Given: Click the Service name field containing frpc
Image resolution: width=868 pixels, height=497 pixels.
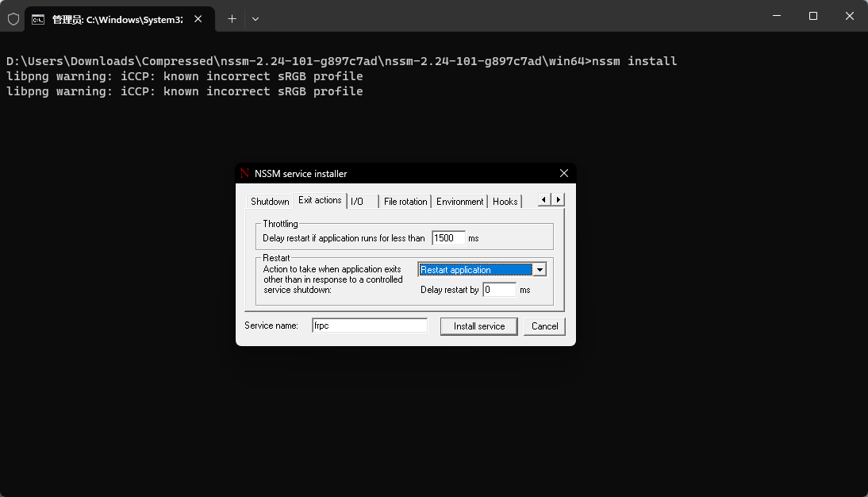Looking at the screenshot, I should click(369, 326).
